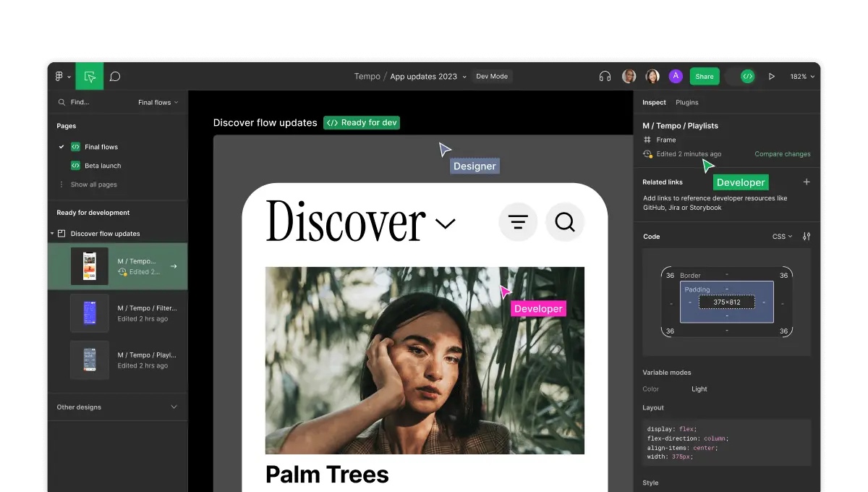Click the filter icon in the Discover mockup
This screenshot has width=868, height=492.
point(518,222)
